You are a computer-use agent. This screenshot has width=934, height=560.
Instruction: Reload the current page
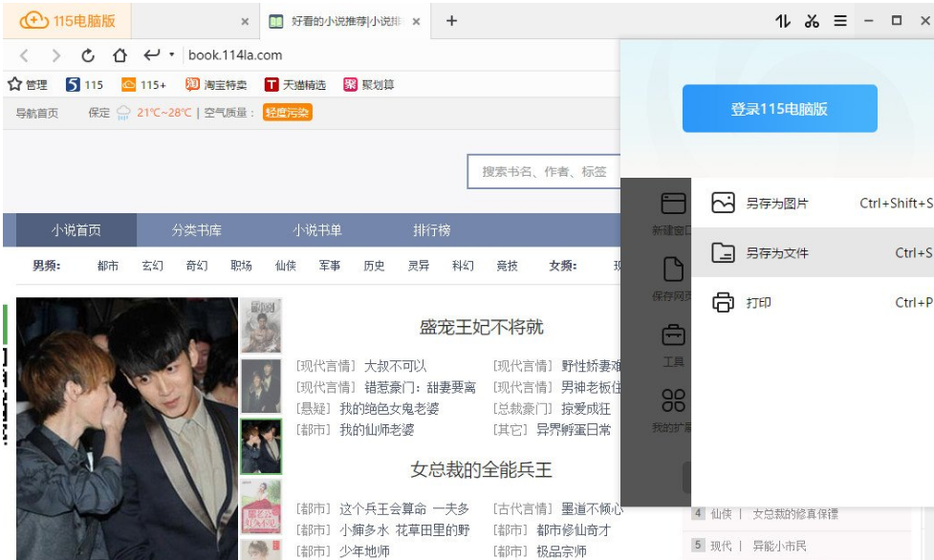[88, 55]
